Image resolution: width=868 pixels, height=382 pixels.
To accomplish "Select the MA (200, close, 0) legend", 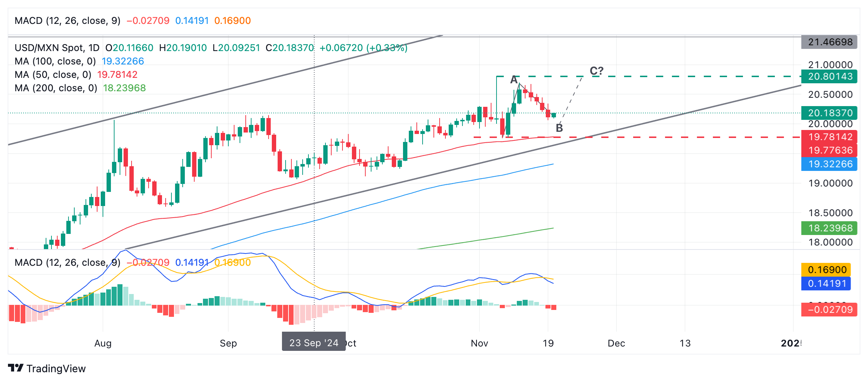I will pos(56,88).
